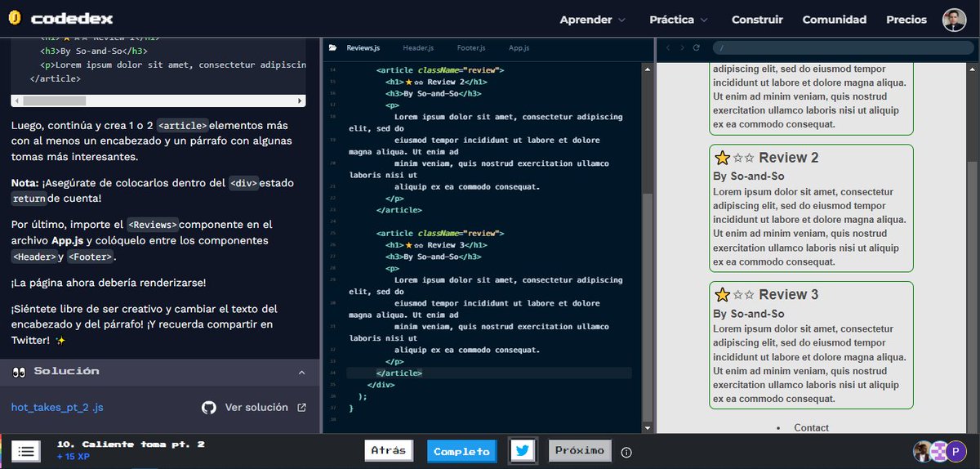Viewport: 980px width, 469px height.
Task: Expand the Aprender dropdown menu
Action: click(x=592, y=20)
